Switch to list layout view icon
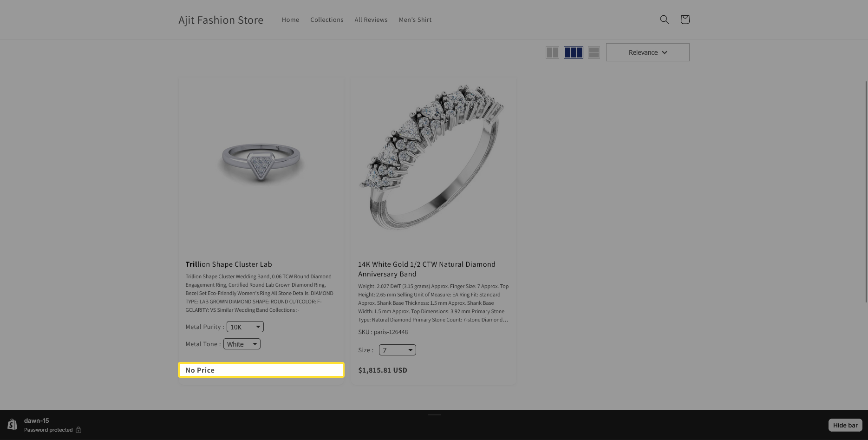Image resolution: width=868 pixels, height=440 pixels. [x=594, y=53]
